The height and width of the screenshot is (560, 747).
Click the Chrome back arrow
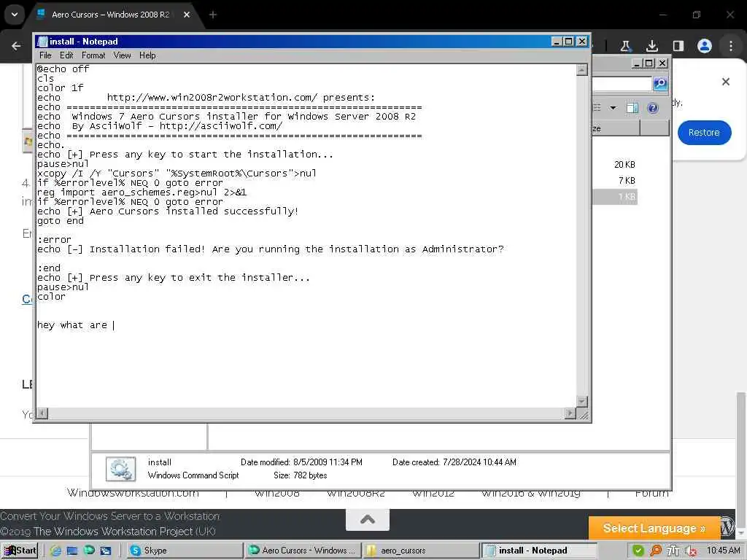click(16, 46)
